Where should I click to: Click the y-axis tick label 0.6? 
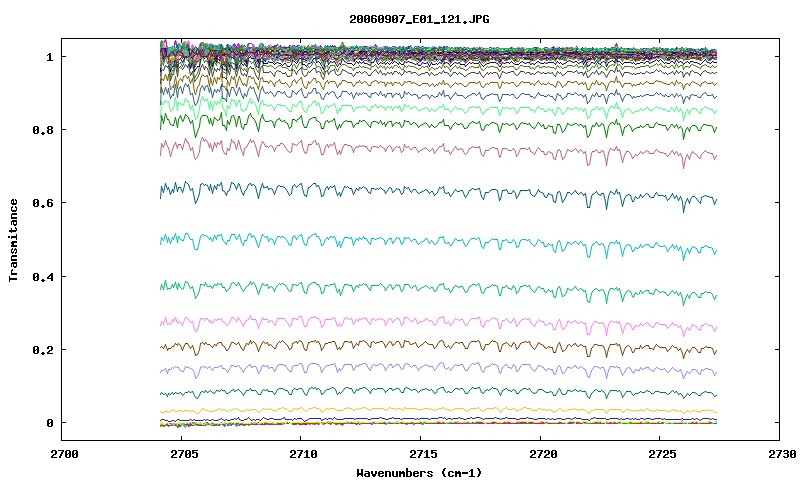[43, 203]
